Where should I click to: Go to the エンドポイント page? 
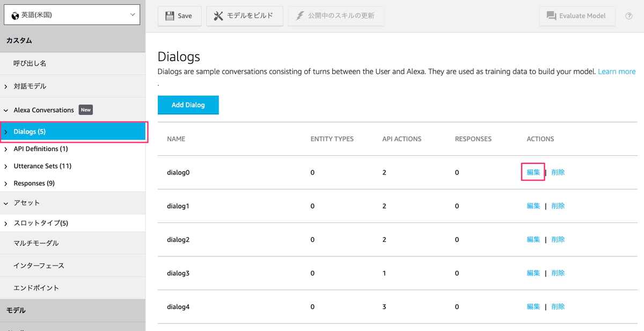pyautogui.click(x=36, y=288)
